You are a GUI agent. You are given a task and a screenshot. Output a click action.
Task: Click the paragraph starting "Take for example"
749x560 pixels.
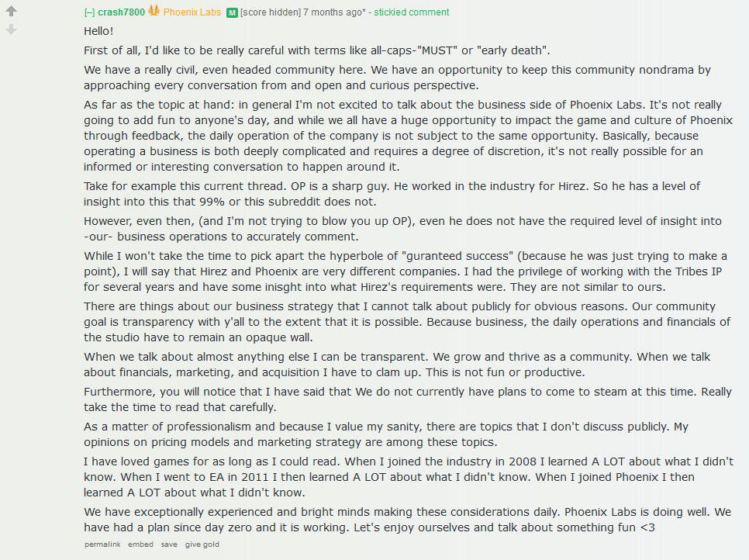click(x=392, y=193)
